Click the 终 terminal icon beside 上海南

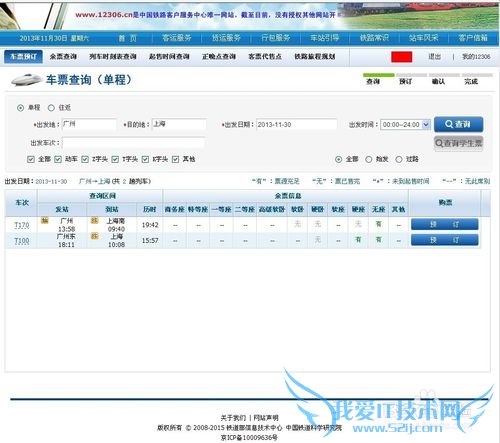(95, 220)
